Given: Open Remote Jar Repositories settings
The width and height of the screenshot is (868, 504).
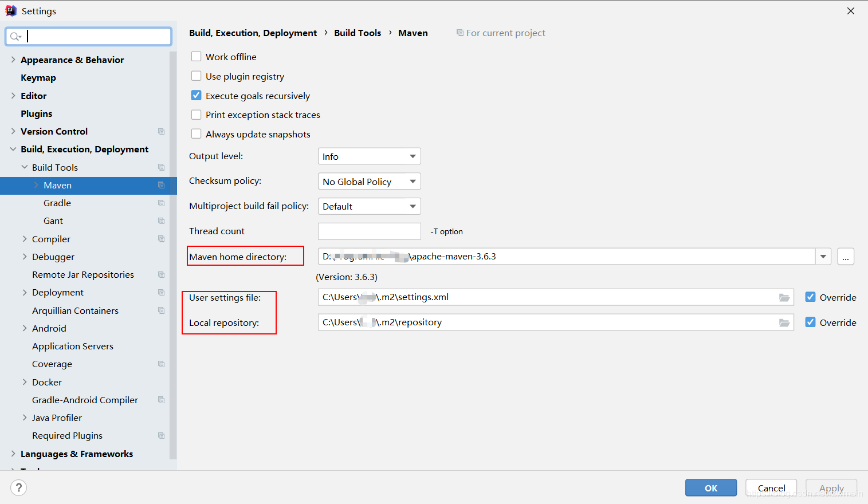Looking at the screenshot, I should 83,275.
